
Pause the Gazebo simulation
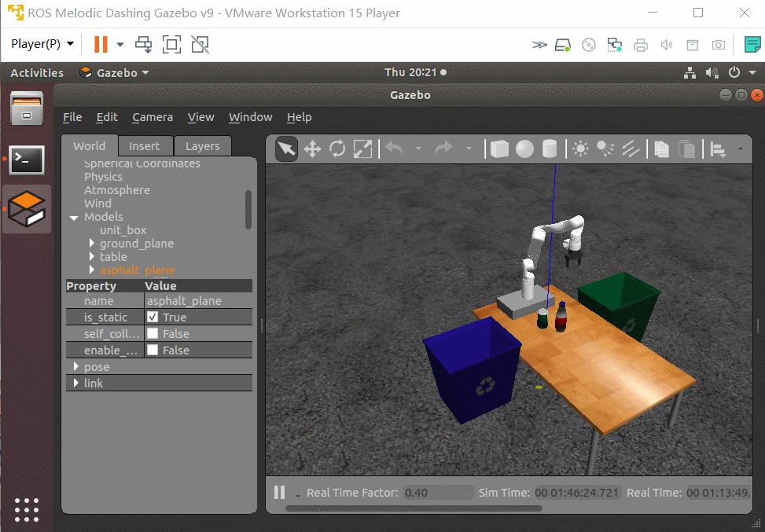pyautogui.click(x=280, y=492)
